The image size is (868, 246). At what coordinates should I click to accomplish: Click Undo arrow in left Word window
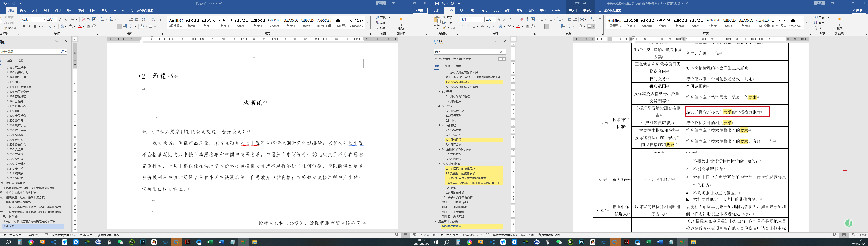[x=5, y=3]
